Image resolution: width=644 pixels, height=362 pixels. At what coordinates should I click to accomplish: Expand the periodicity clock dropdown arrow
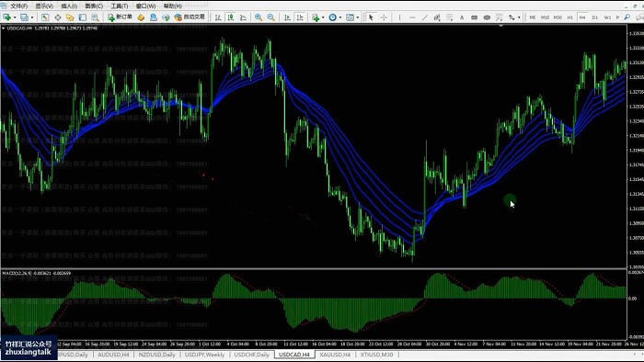point(340,17)
